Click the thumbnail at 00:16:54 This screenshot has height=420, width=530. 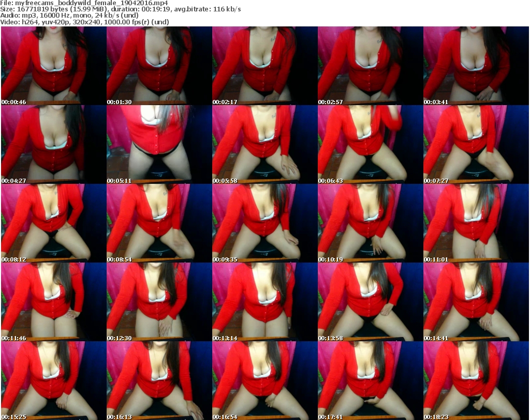click(264, 381)
